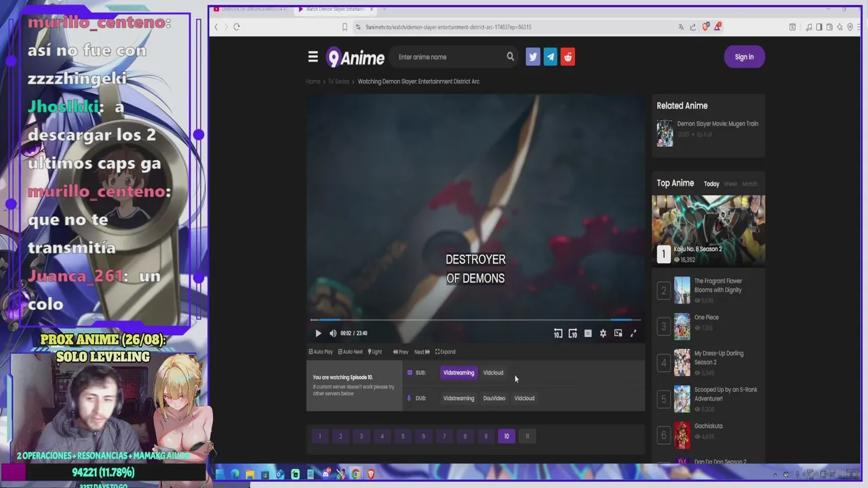
Task: Select the Watch Demon Slayer browser tab
Action: pyautogui.click(x=335, y=9)
